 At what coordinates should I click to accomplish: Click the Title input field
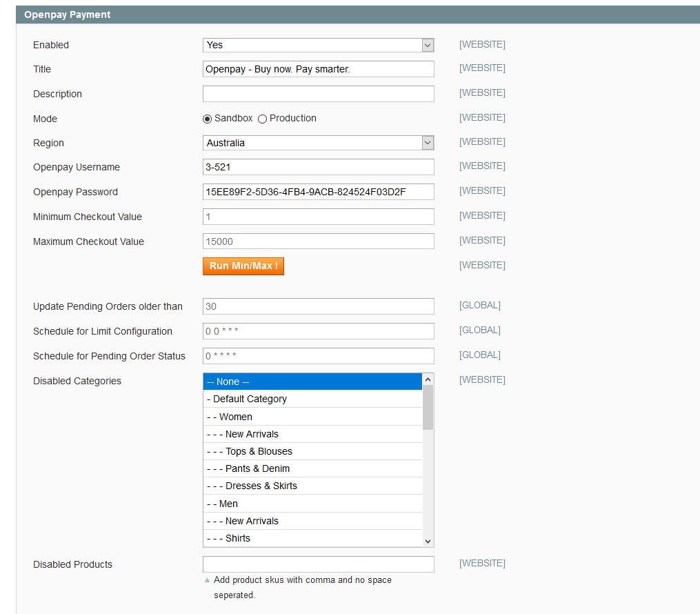click(x=318, y=69)
